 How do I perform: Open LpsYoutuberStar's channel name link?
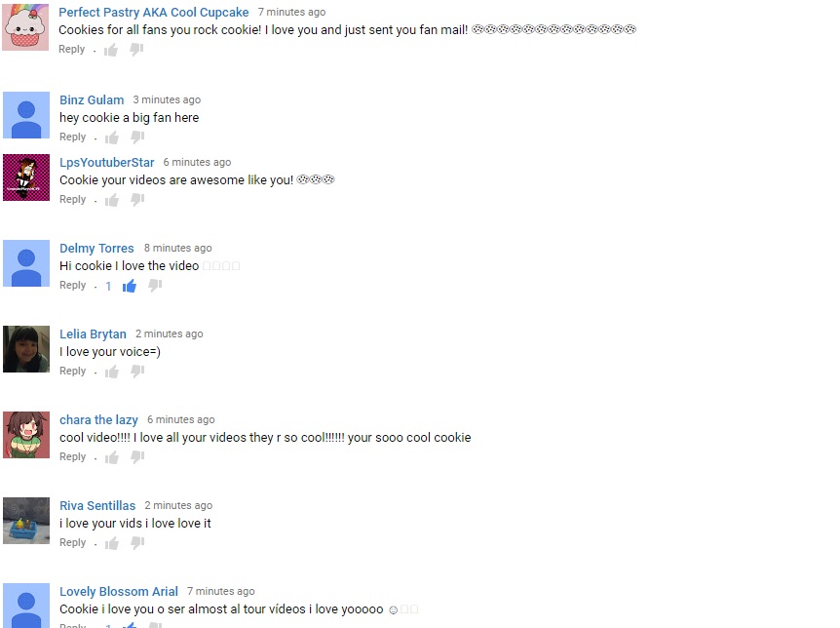pos(106,162)
